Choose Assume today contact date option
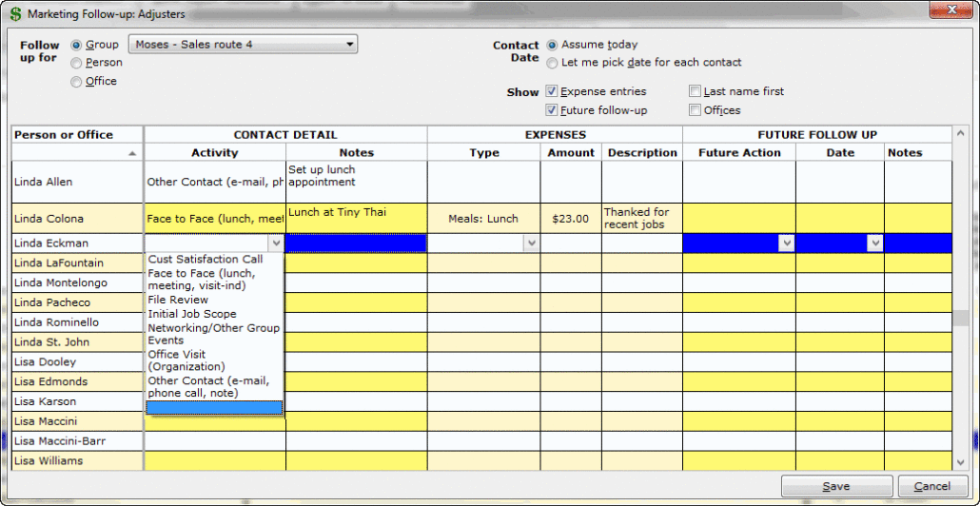The height and width of the screenshot is (506, 980). click(x=552, y=45)
